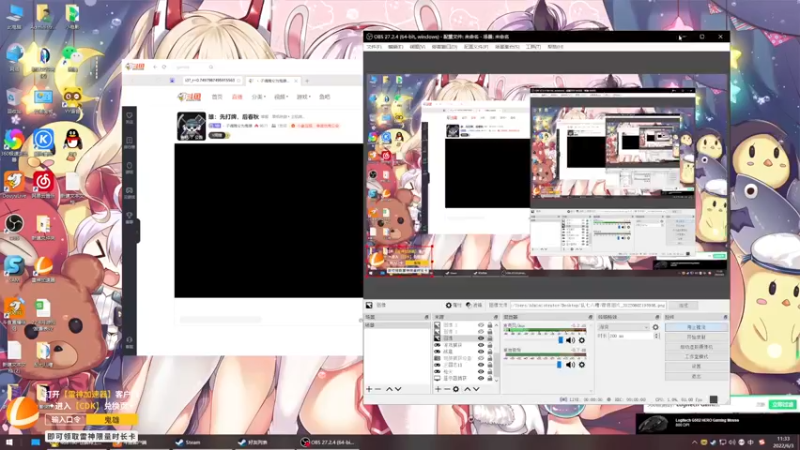Open the 编辑 menu in OBS
800x450 pixels.
coord(395,47)
